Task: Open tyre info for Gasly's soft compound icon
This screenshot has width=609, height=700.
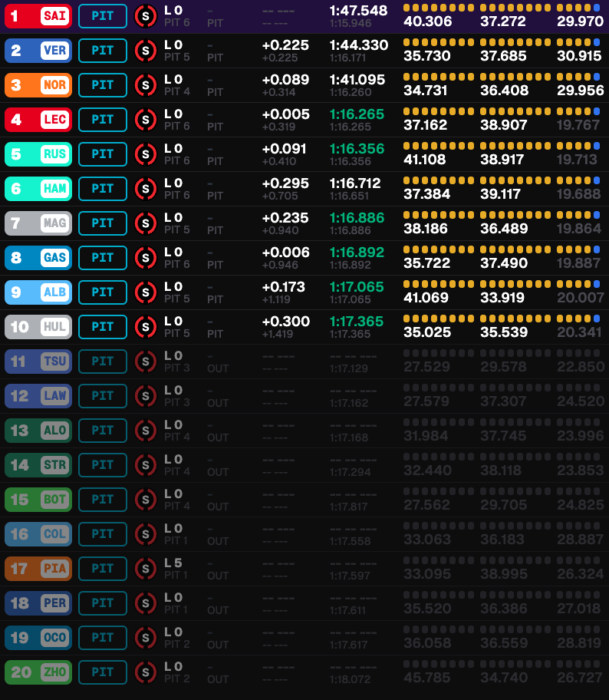Action: point(145,258)
